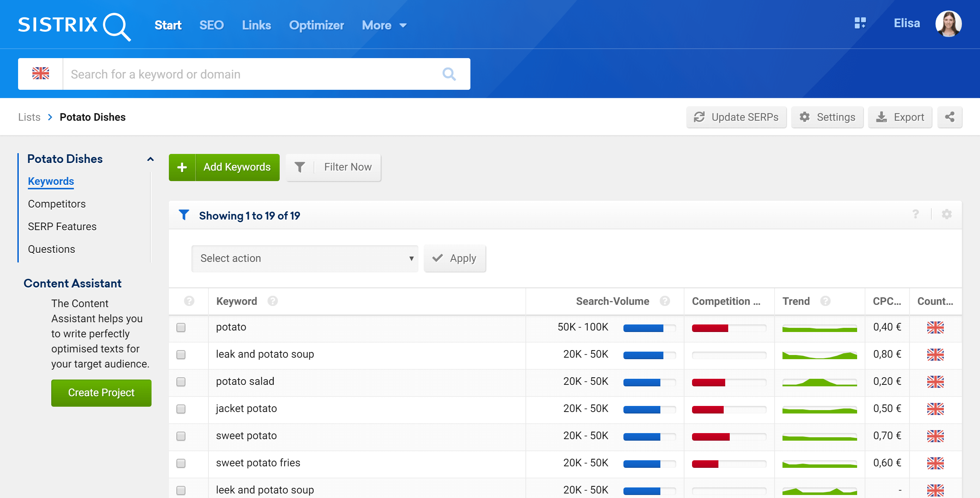980x498 pixels.
Task: Click the Search-Volume help question icon
Action: [x=664, y=301]
